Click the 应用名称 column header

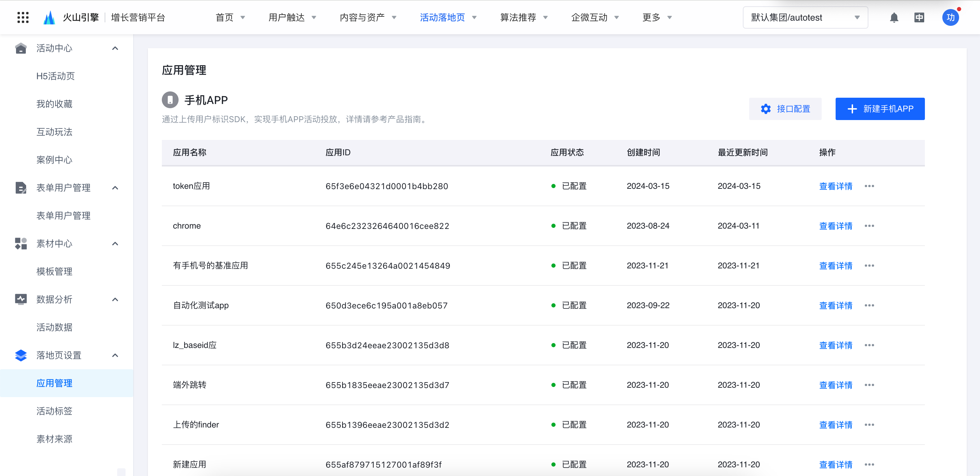coord(189,153)
